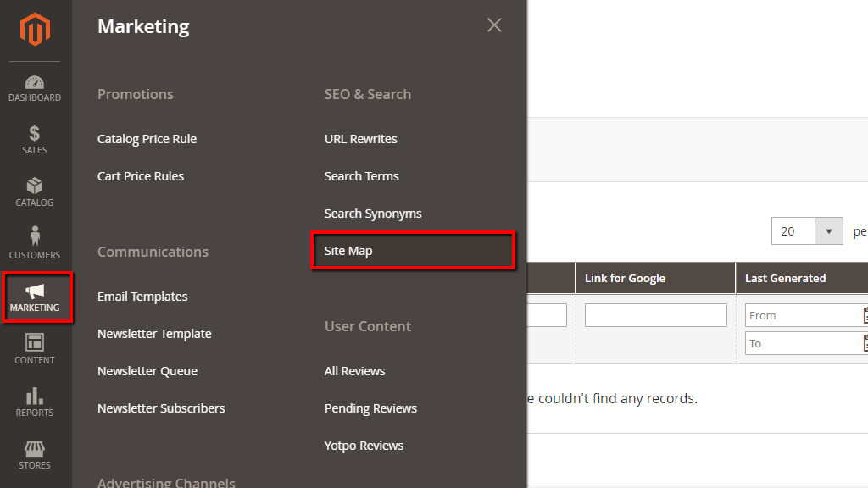Viewport: 868px width, 488px height.
Task: Open Newsletter Subscribers
Action: [x=161, y=408]
